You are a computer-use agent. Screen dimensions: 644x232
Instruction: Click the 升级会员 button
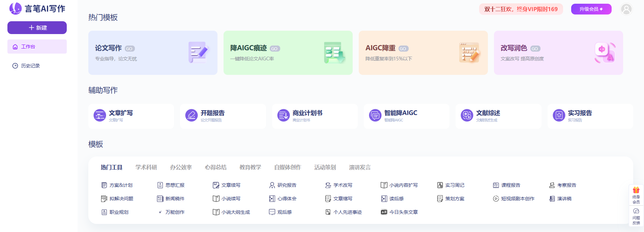(x=591, y=9)
